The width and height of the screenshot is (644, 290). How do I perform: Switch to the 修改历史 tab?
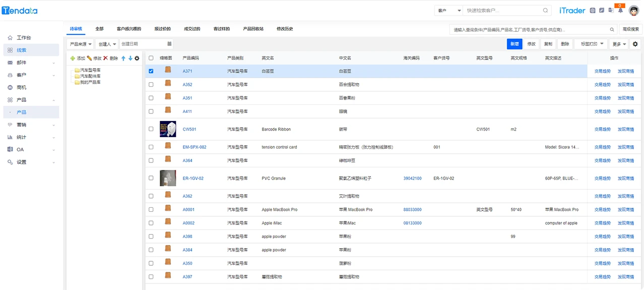coord(285,29)
